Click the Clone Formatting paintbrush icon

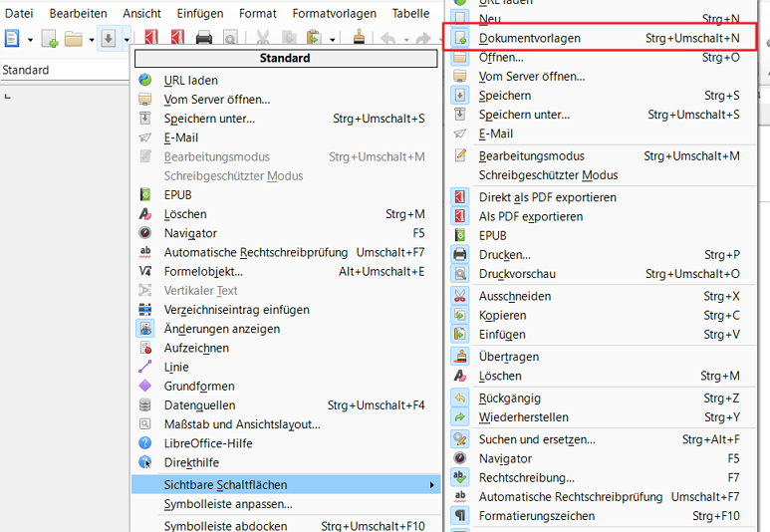[x=359, y=39]
